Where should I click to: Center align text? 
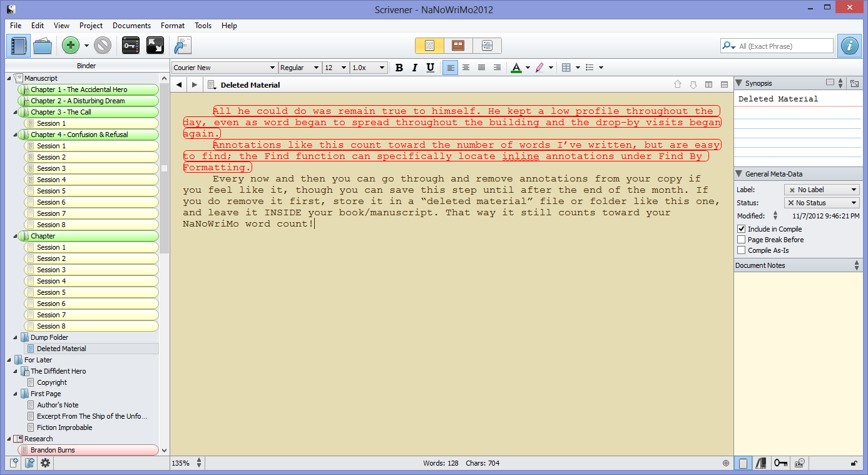[466, 68]
